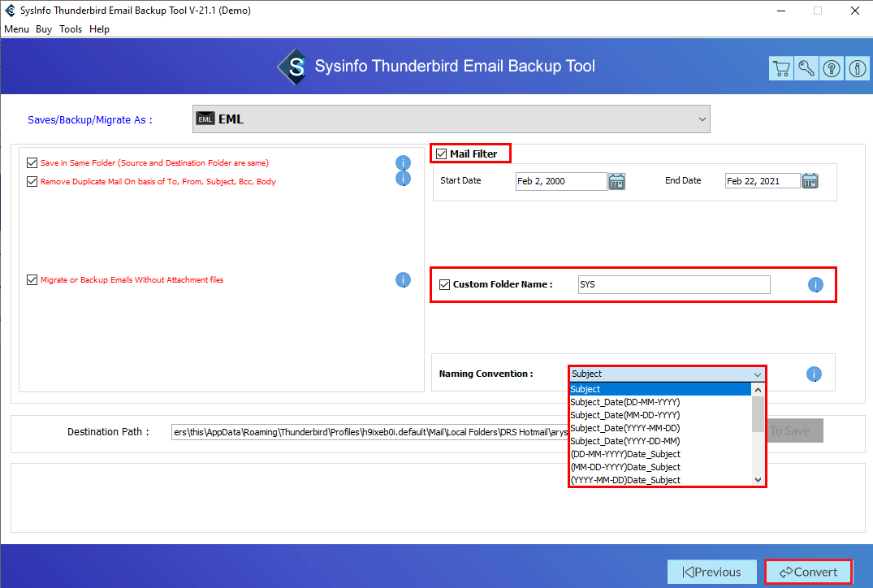Click the Destination Path text field

370,432
